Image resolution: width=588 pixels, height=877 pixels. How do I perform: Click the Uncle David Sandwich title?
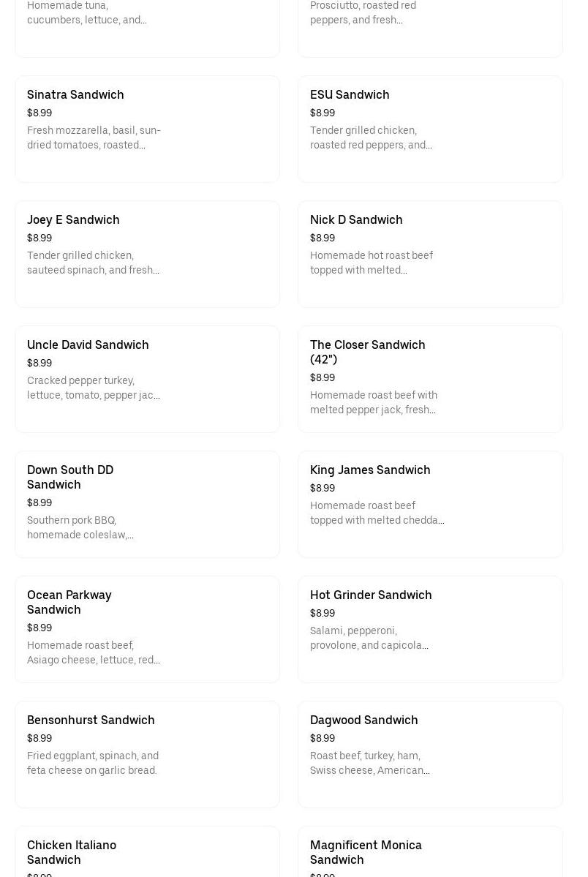point(88,345)
